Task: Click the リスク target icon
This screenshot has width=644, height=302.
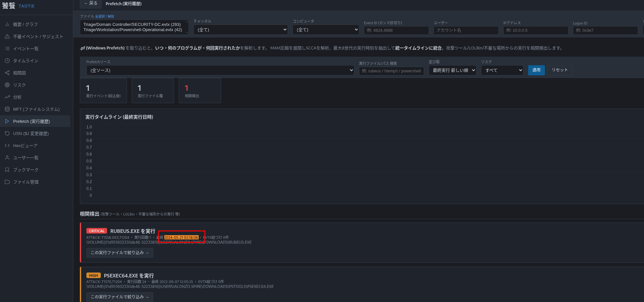Action: (x=7, y=85)
